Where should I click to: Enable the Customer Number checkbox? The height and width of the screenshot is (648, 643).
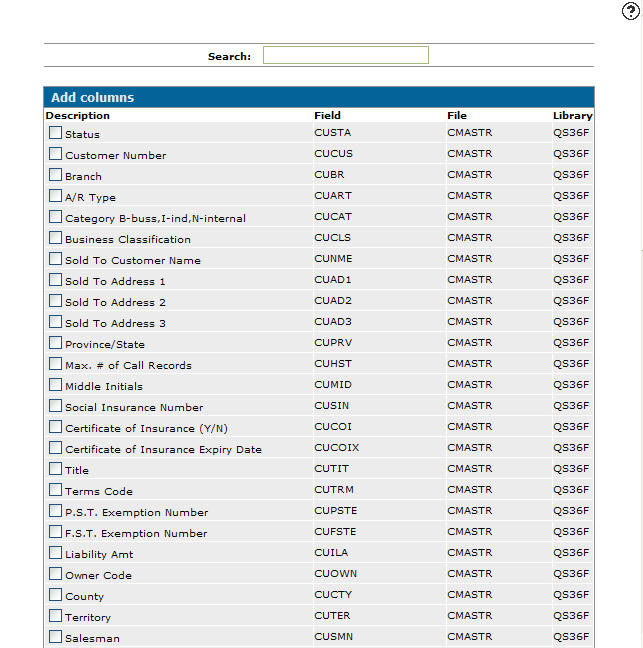(55, 154)
